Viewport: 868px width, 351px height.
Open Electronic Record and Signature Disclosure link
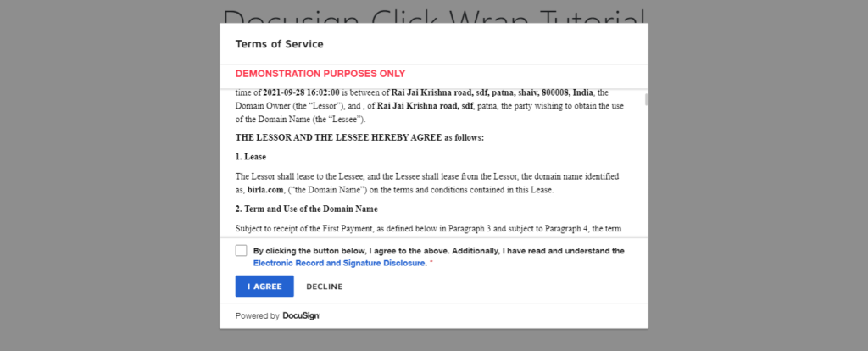339,263
